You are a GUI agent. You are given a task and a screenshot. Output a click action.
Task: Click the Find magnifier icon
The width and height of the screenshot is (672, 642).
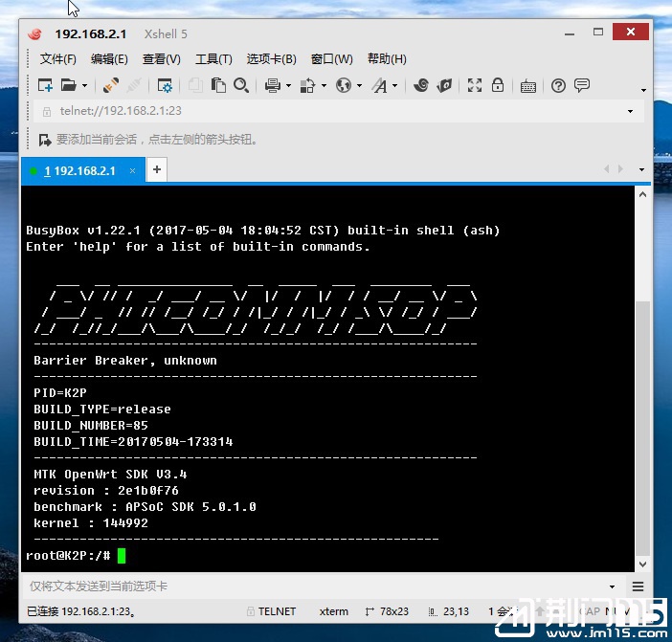241,85
